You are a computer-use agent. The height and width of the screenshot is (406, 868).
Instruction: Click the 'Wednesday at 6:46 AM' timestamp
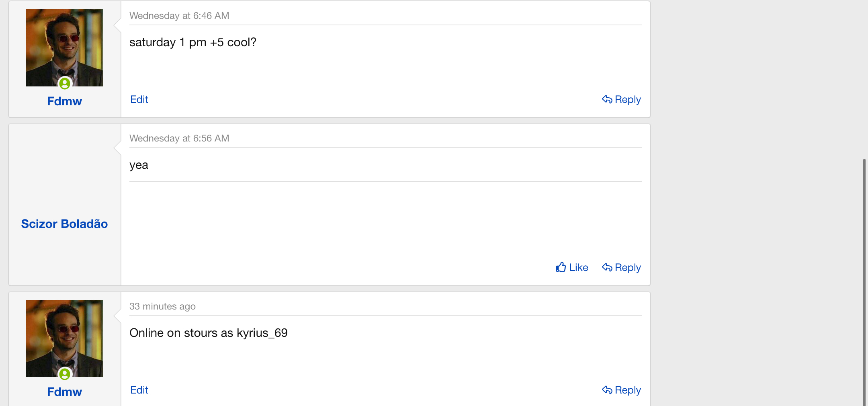coord(179,16)
